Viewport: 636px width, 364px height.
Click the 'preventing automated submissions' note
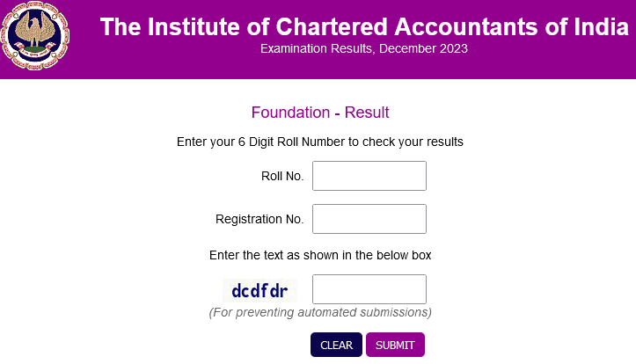(320, 312)
